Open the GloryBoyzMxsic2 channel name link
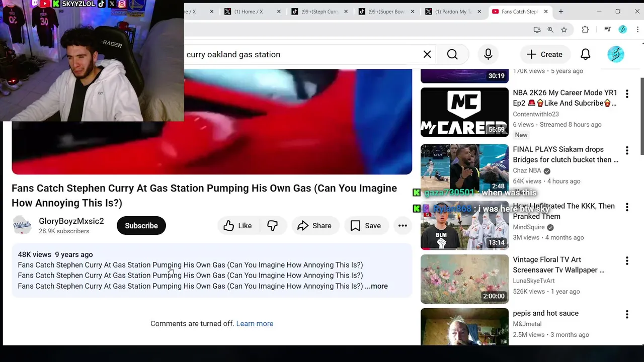 tap(71, 221)
